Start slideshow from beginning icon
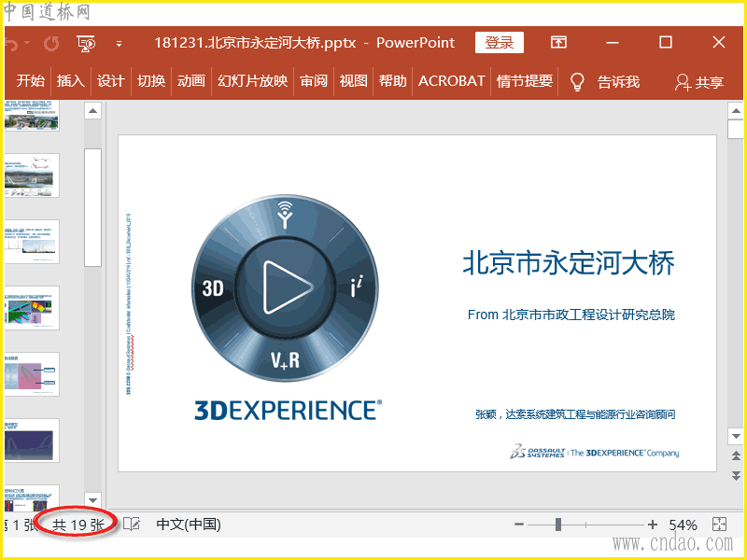Viewport: 747px width, 560px height. (x=86, y=43)
